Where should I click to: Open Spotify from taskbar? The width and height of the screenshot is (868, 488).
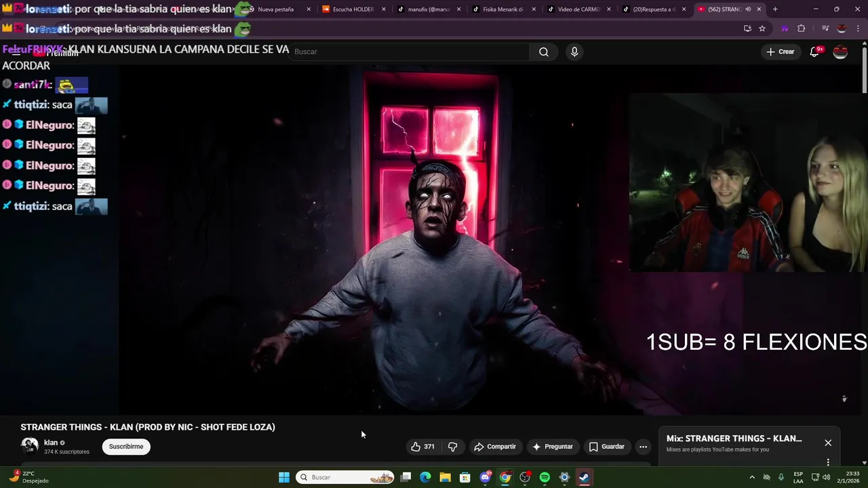545,477
